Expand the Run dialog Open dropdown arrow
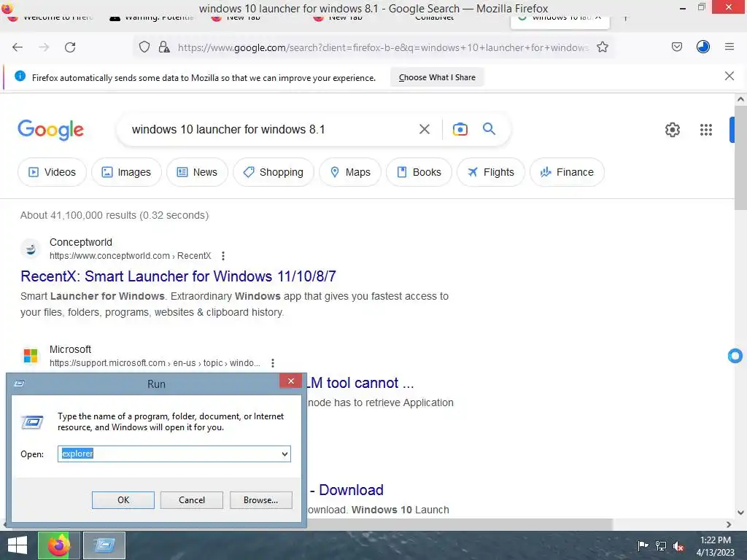The image size is (747, 560). pyautogui.click(x=285, y=454)
